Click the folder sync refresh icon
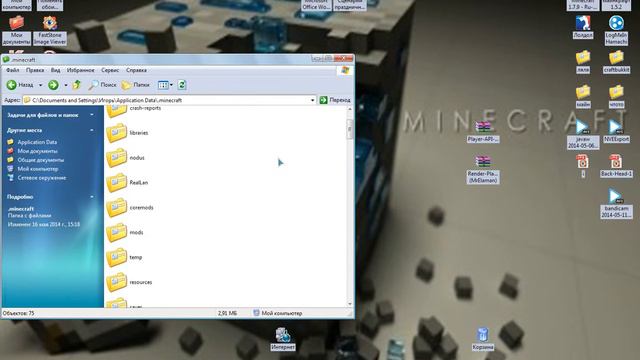This screenshot has height=360, width=640. [182, 85]
